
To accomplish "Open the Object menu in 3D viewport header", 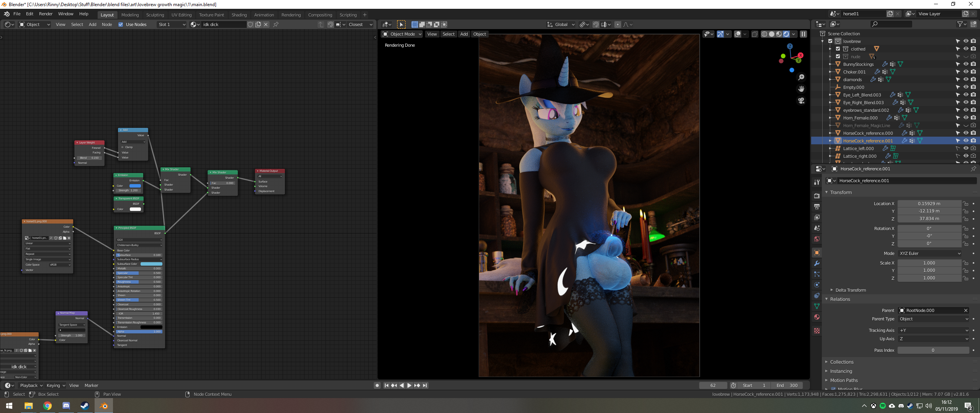I will [x=479, y=34].
